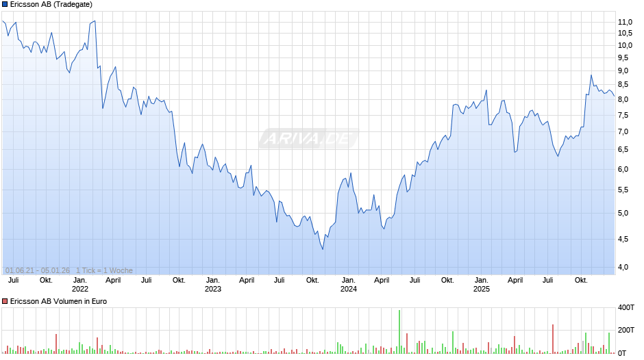Click the 6,0 price axis label
644x360 pixels.
pyautogui.click(x=623, y=169)
